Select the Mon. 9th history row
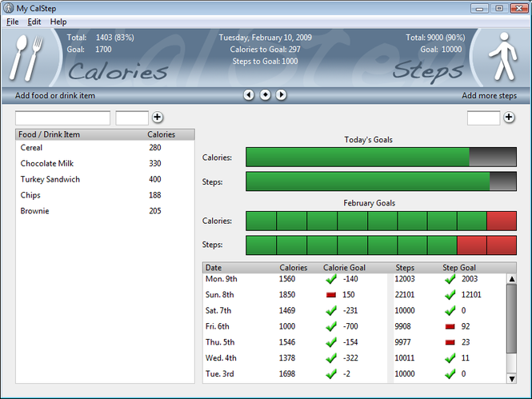The height and width of the screenshot is (399, 532). pyautogui.click(x=354, y=279)
